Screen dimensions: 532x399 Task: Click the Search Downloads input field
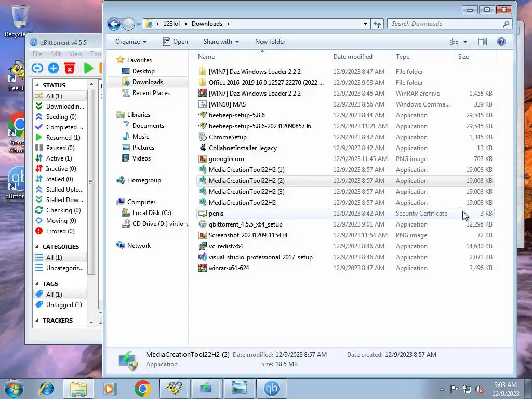[x=445, y=24]
